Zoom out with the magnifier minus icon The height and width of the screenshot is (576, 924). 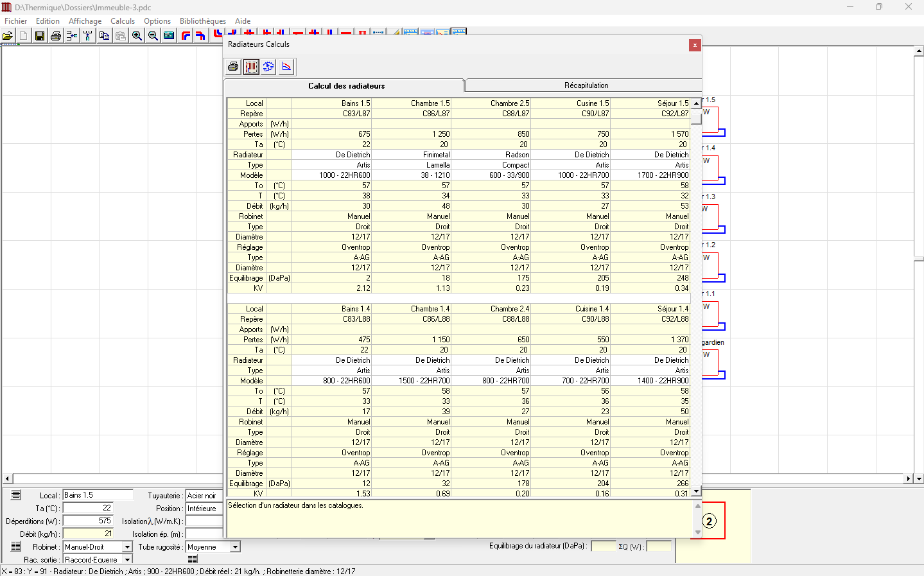coord(153,35)
